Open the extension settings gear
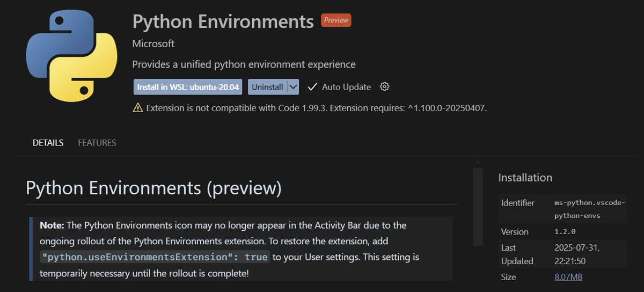Viewport: 644px width, 292px height. tap(384, 86)
